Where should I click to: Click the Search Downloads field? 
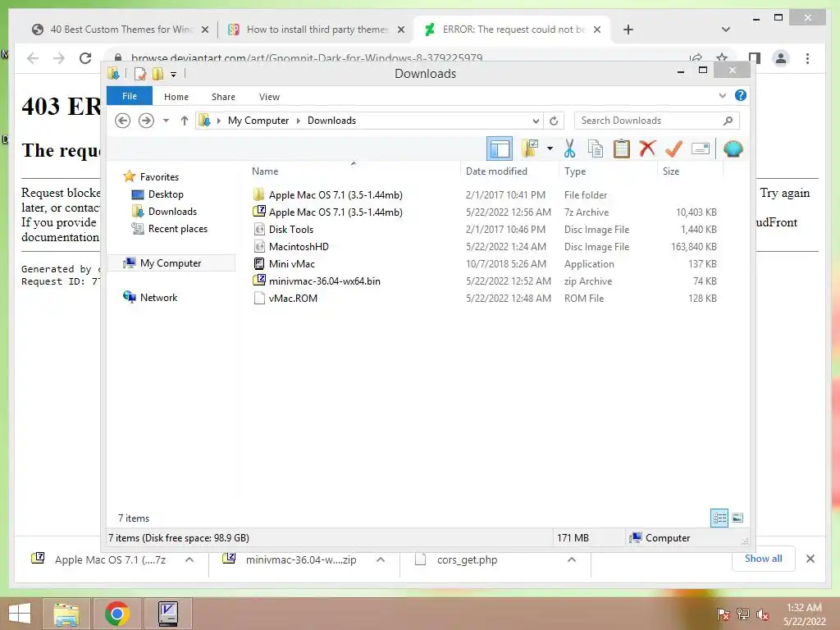point(656,121)
